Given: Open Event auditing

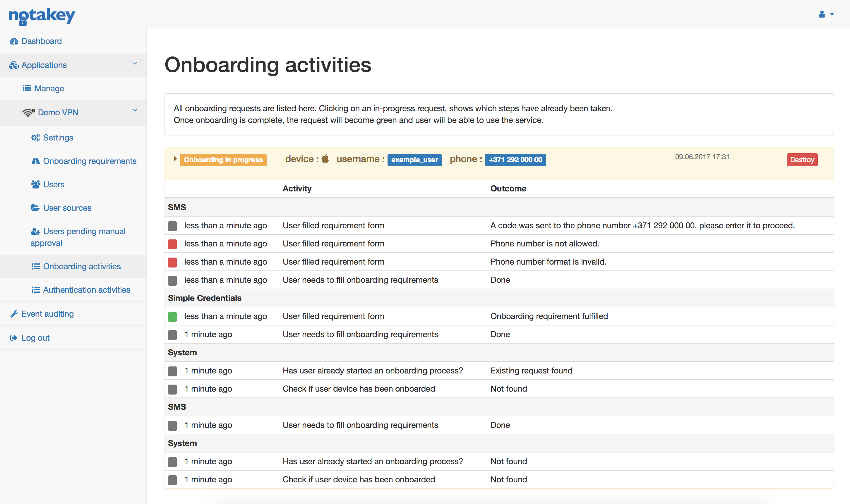Looking at the screenshot, I should pyautogui.click(x=47, y=314).
